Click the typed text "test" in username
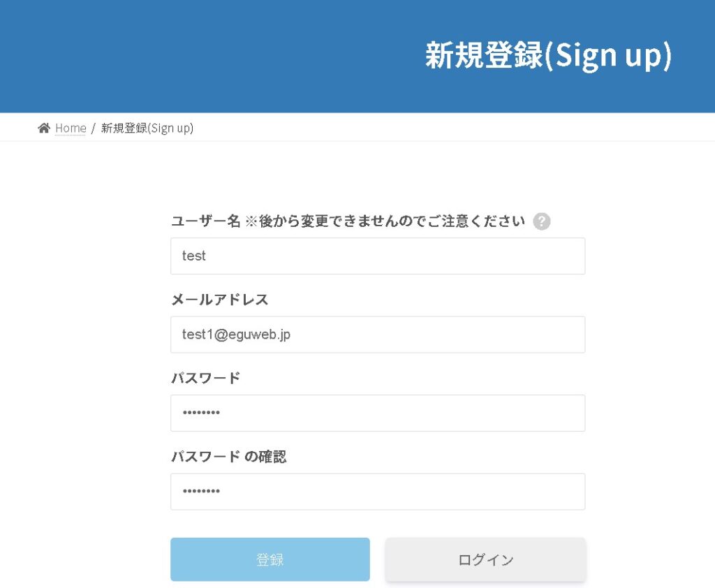Image resolution: width=715 pixels, height=588 pixels. (194, 256)
